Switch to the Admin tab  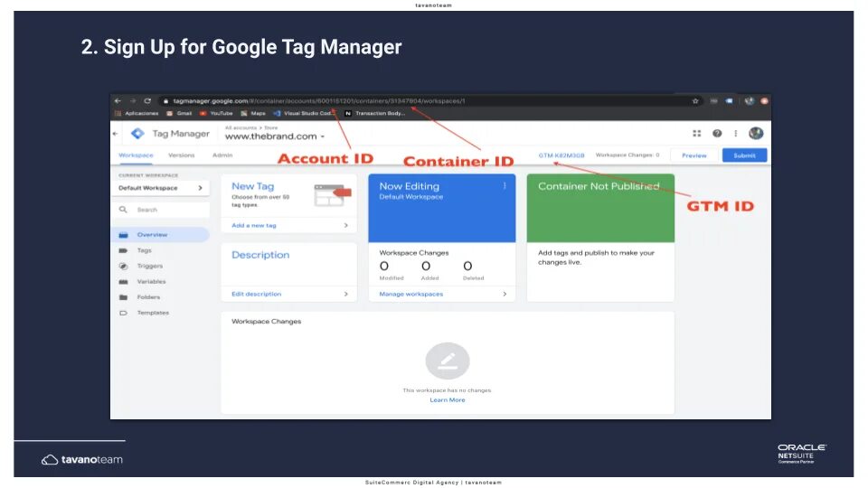click(x=222, y=155)
